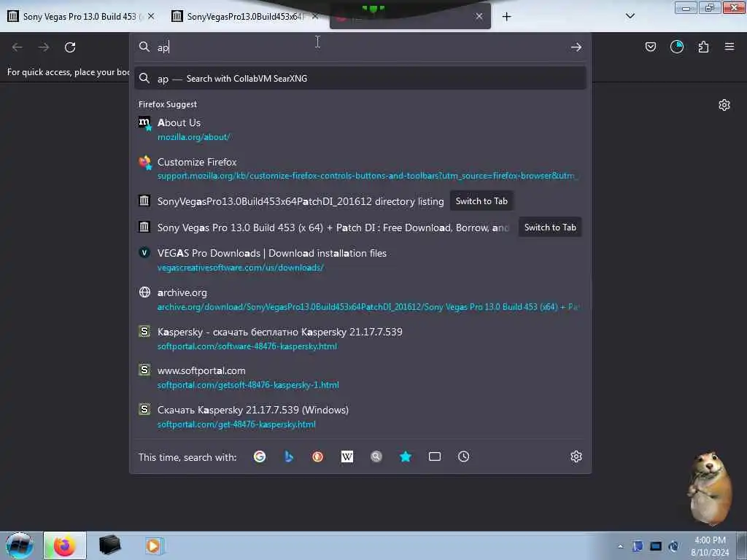Open VEGAS Pro Downloads suggestion
Viewport: 747px width, 560px height.
tap(360, 260)
